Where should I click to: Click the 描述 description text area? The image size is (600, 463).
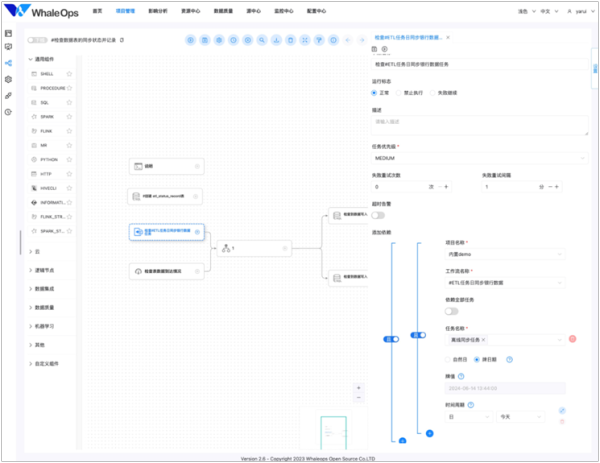click(478, 125)
